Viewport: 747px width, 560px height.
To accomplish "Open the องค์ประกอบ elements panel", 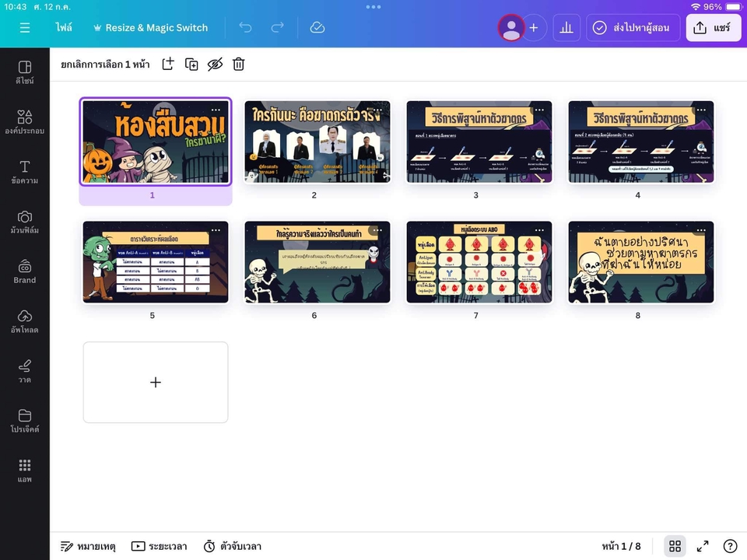I will click(x=25, y=122).
